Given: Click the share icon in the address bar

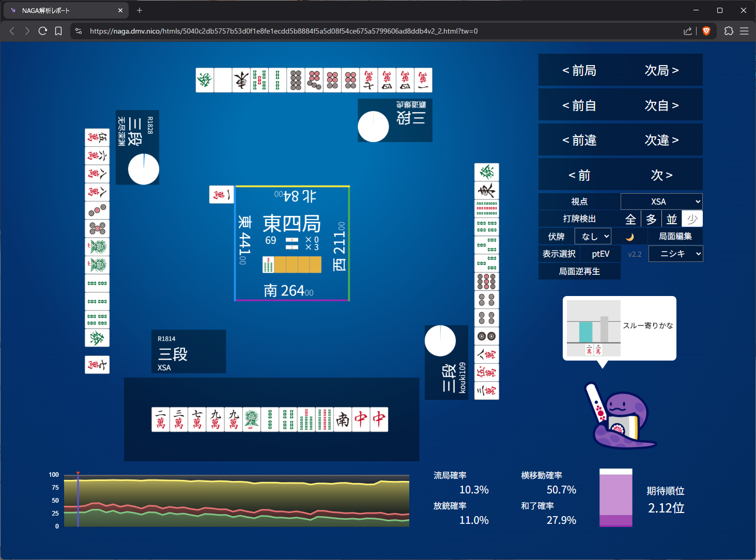Looking at the screenshot, I should tap(687, 31).
